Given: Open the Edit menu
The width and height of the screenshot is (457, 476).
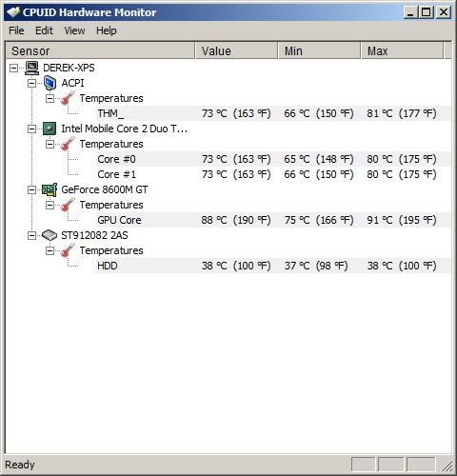Looking at the screenshot, I should pyautogui.click(x=44, y=30).
